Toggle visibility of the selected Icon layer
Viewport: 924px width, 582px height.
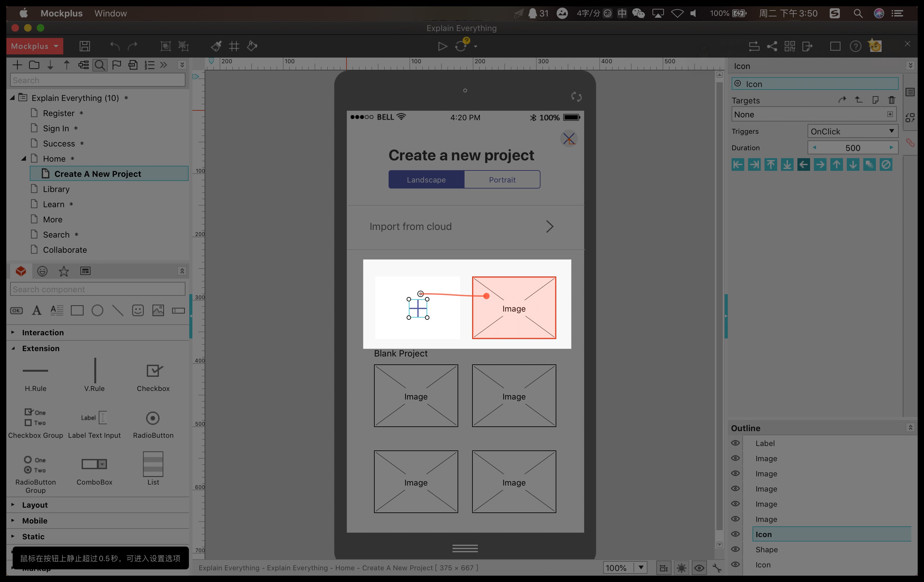(735, 534)
